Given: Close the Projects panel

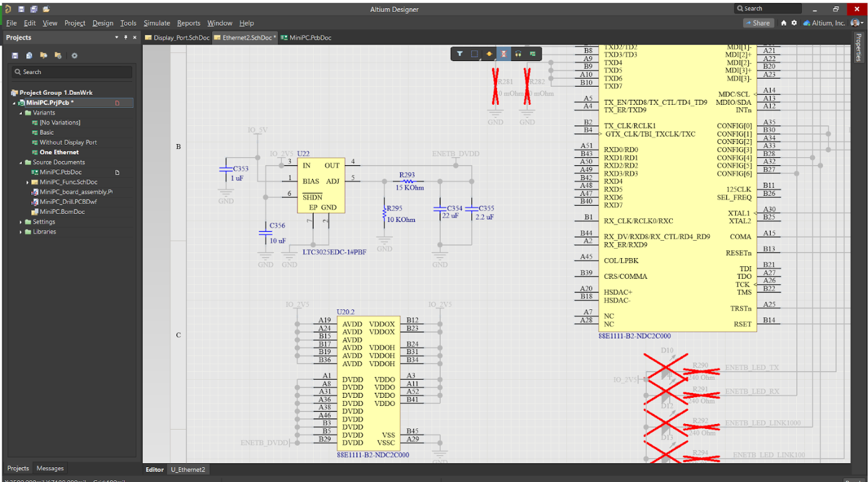Looking at the screenshot, I should [134, 37].
